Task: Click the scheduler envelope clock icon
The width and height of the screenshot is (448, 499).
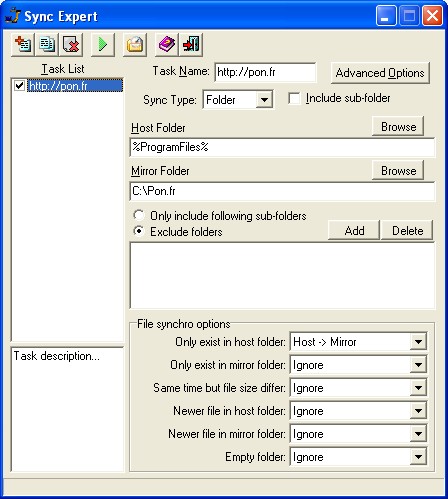Action: point(135,44)
